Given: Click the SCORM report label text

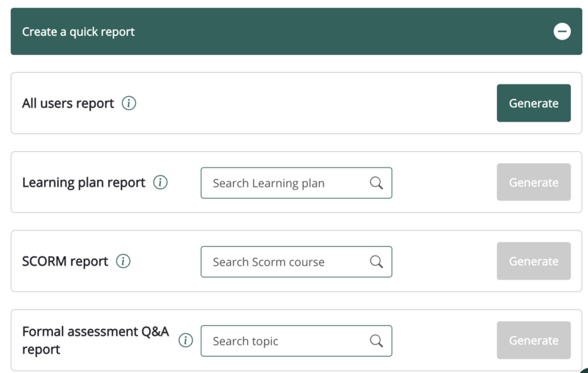Looking at the screenshot, I should (x=65, y=261).
